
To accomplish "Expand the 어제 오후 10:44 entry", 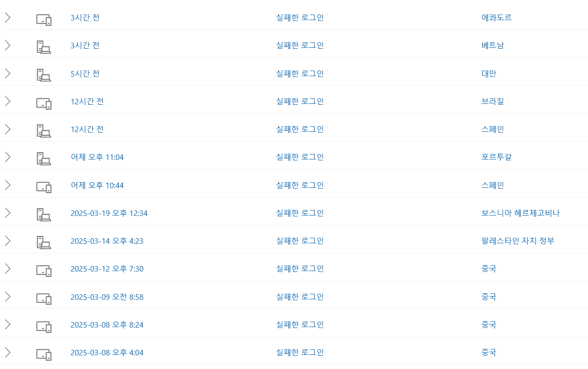I will 7,185.
